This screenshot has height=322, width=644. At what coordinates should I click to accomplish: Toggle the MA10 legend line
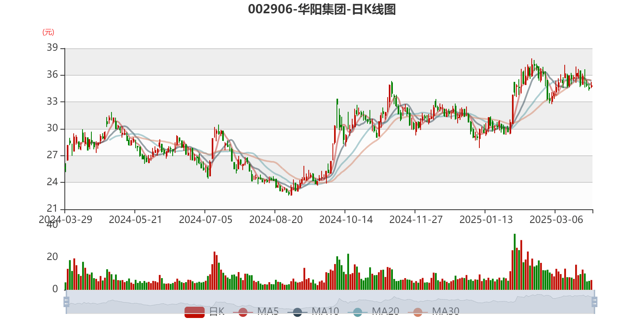click(x=313, y=312)
